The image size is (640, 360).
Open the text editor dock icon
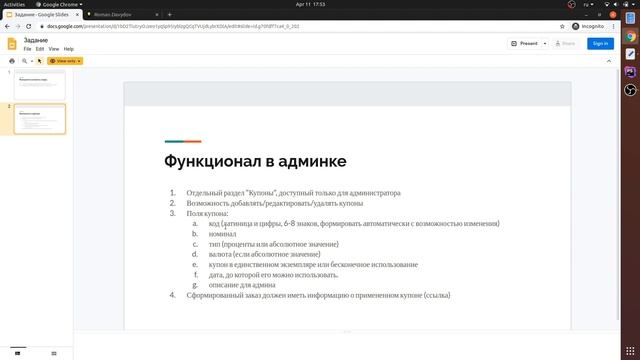[630, 54]
